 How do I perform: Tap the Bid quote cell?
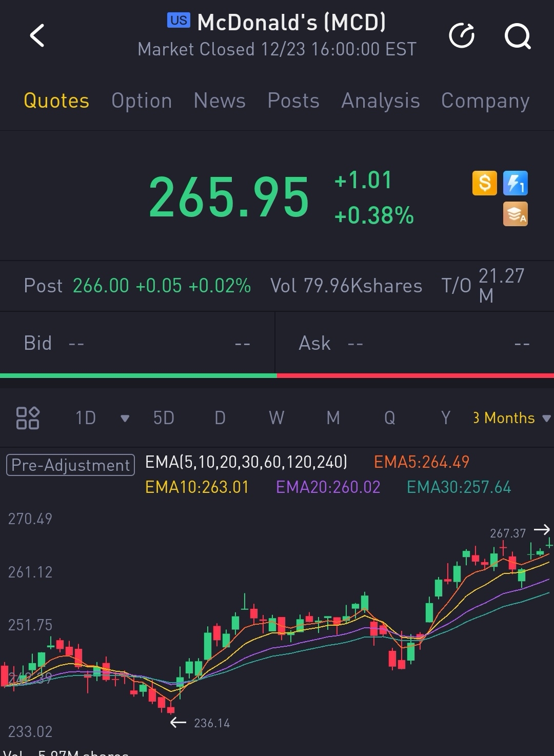(137, 343)
